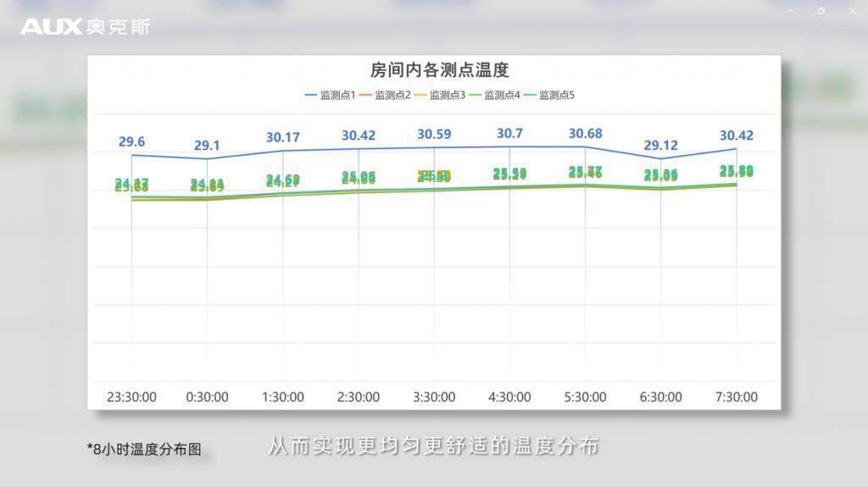This screenshot has width=868, height=487.
Task: Click the AUX 奥克斯 logo
Action: click(85, 27)
